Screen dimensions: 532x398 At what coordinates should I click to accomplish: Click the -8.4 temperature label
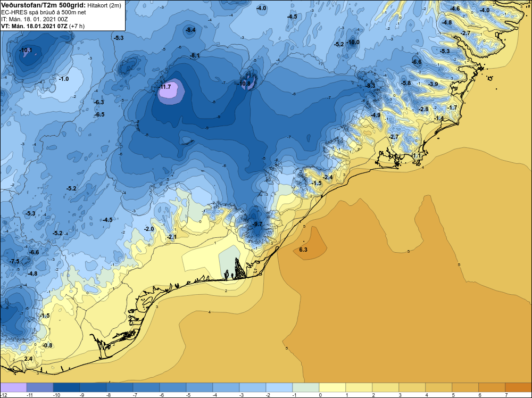coord(190,30)
